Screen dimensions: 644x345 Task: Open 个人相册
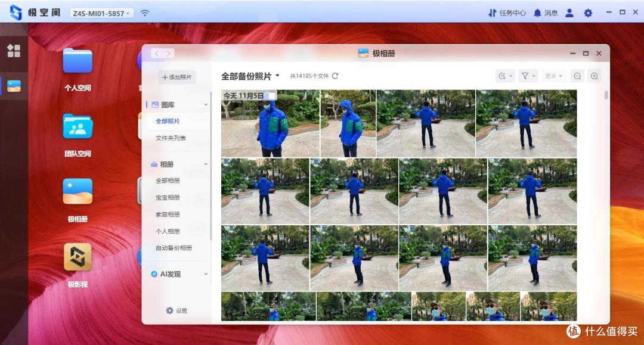[x=168, y=231]
